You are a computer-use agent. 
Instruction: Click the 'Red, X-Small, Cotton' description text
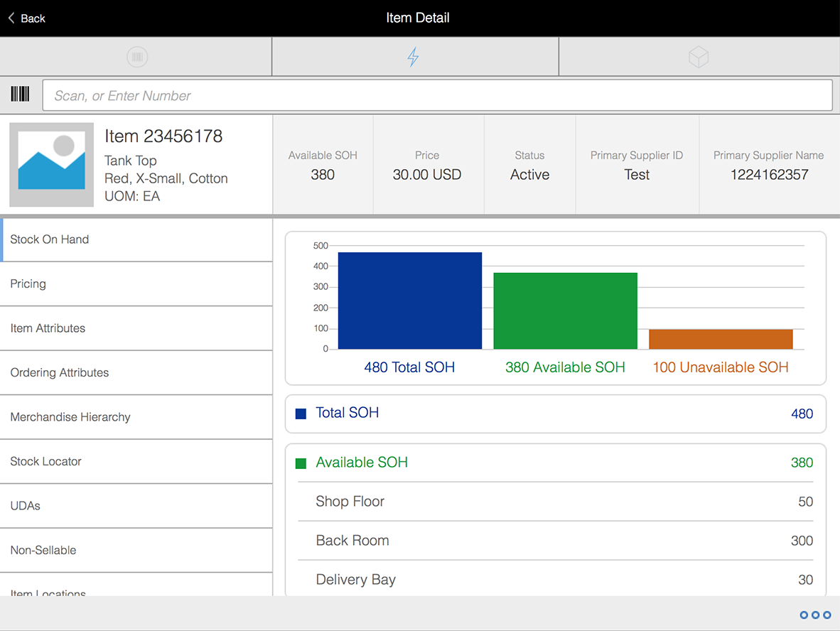166,178
